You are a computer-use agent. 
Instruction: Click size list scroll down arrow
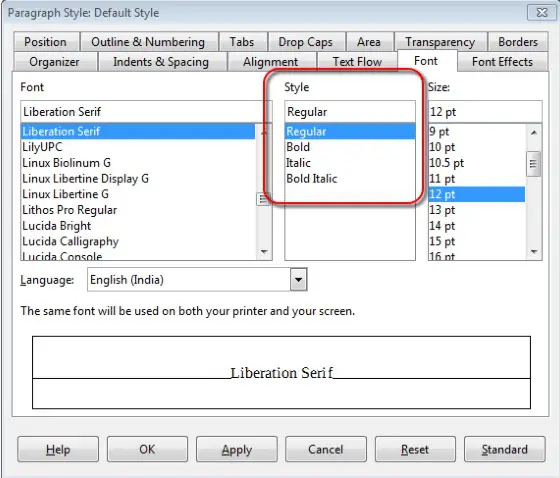pos(534,252)
